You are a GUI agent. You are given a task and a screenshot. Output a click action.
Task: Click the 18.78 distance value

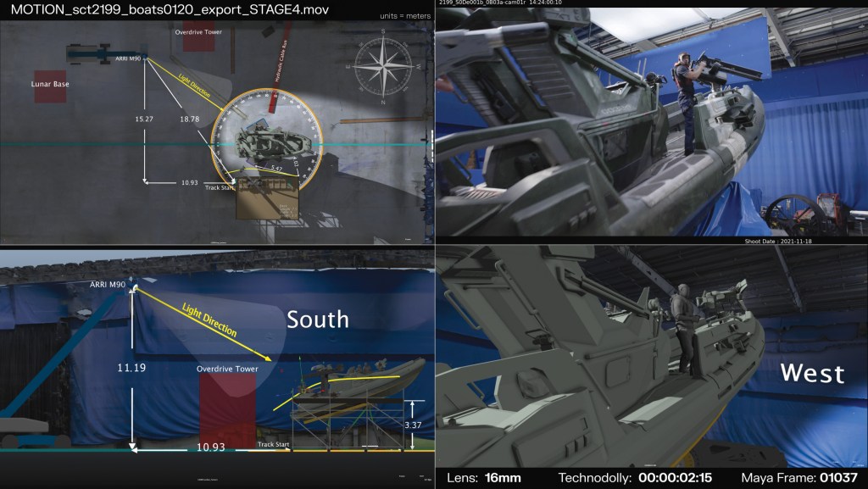click(189, 119)
